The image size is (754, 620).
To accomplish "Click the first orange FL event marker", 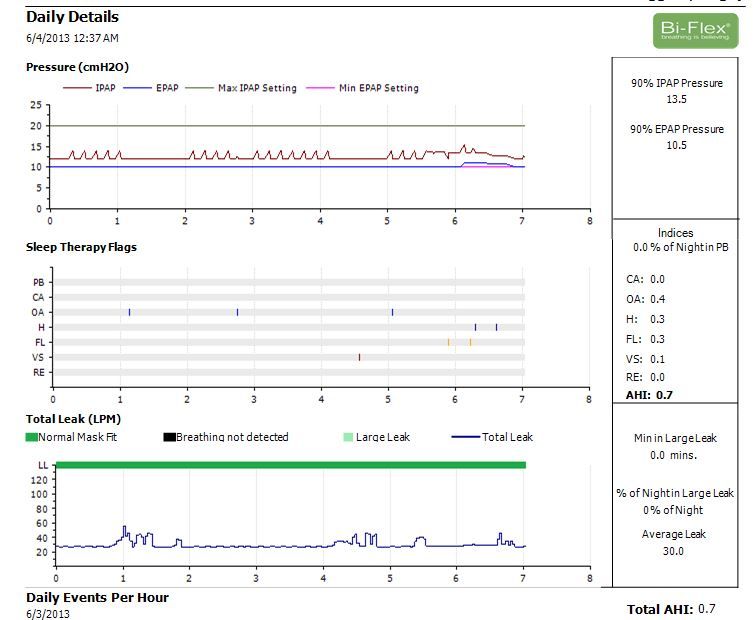I will pos(448,342).
